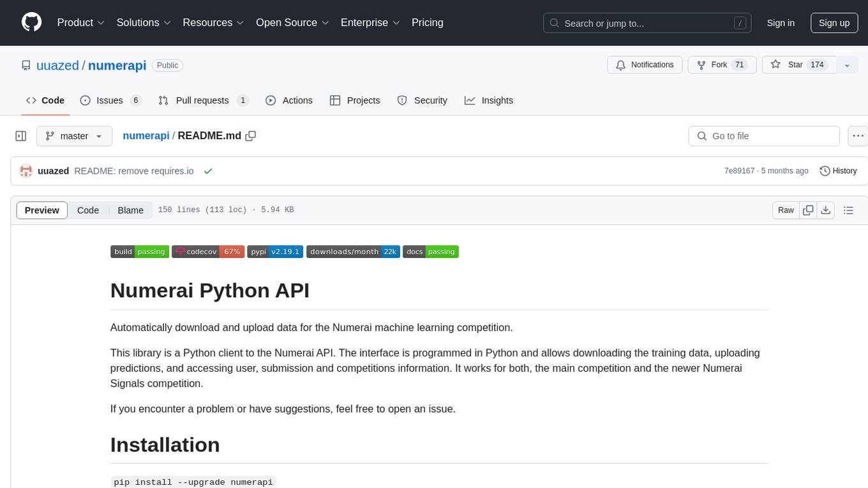Click the Sign up button
The height and width of the screenshot is (488, 868).
pyautogui.click(x=834, y=23)
